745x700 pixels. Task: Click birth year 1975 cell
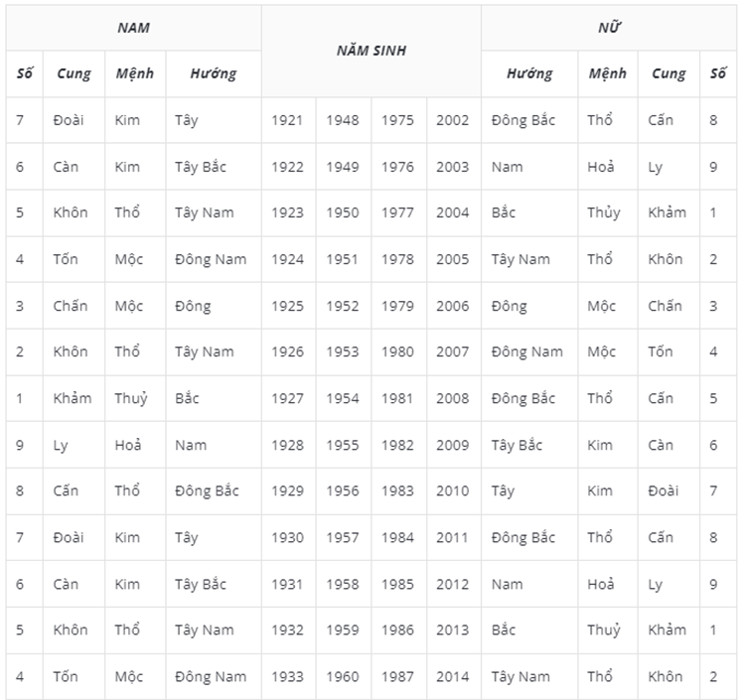pos(398,120)
